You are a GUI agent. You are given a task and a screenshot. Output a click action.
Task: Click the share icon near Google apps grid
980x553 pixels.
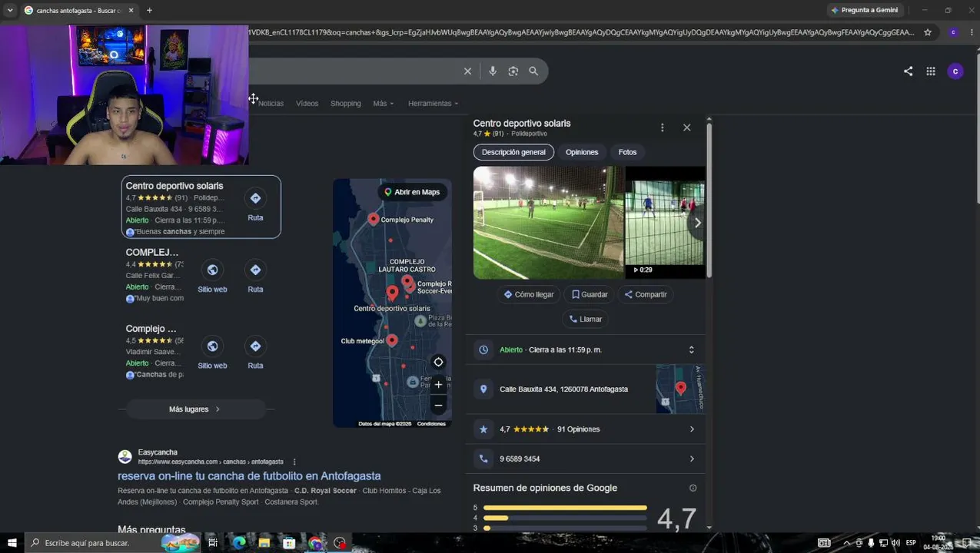click(x=908, y=71)
